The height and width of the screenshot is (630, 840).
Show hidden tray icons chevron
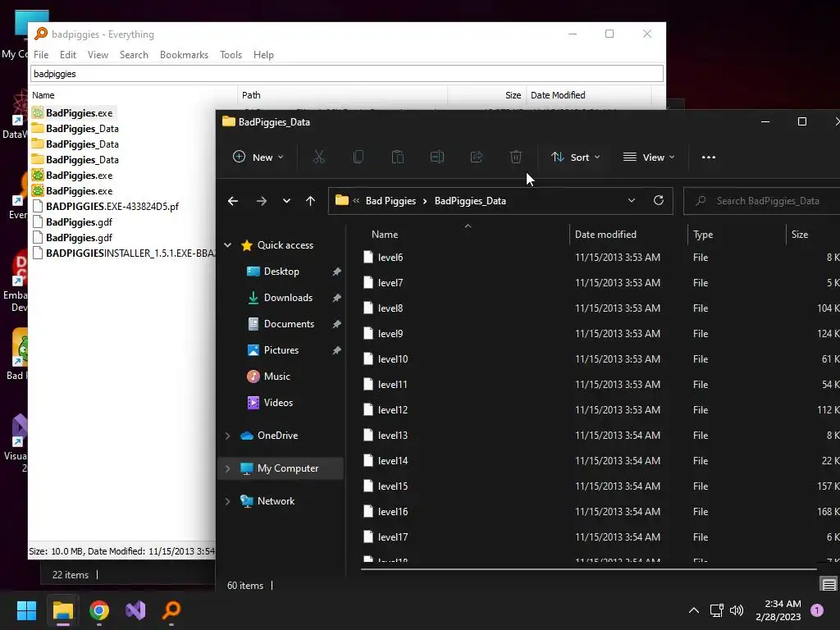coord(694,610)
